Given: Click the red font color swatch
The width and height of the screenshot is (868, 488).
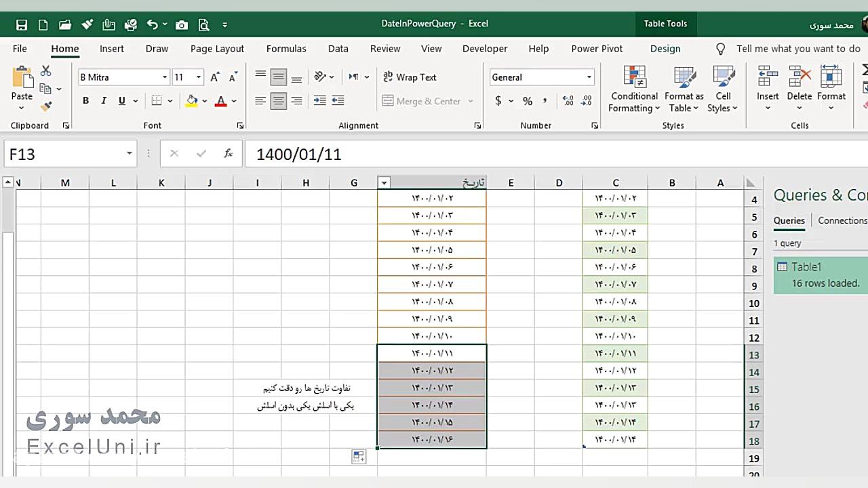Looking at the screenshot, I should click(x=220, y=101).
